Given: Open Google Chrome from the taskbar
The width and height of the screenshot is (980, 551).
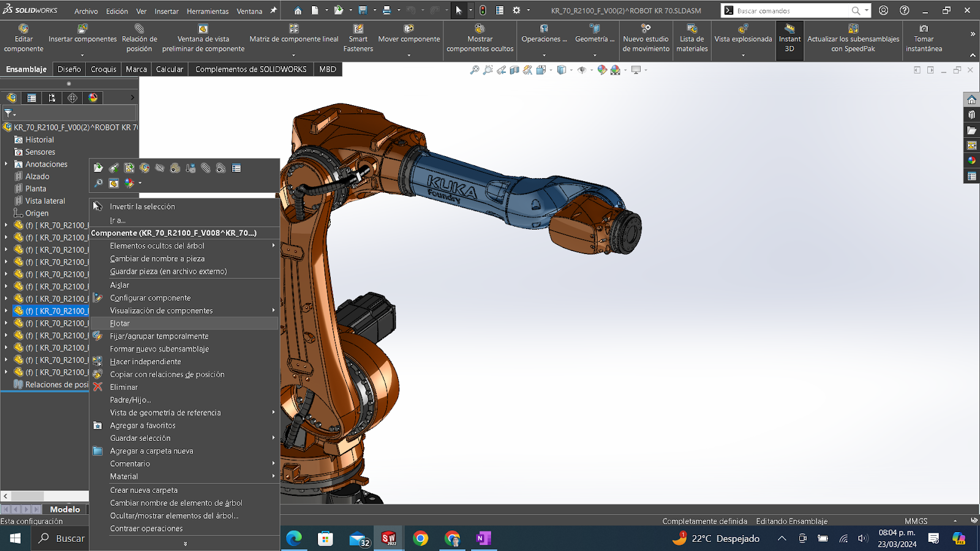Looking at the screenshot, I should click(x=421, y=538).
